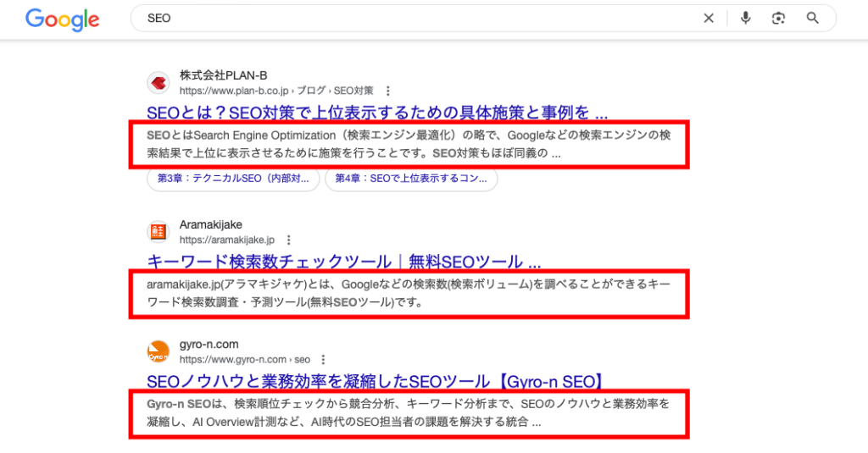Open the result titled SEOとは？SEO対策で上位表示するための具体施策と事例を
Viewport: 868px width, 453px height.
pos(377,113)
